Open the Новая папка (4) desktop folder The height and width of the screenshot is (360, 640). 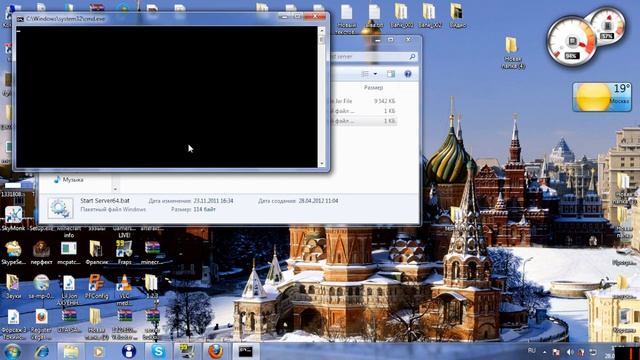tap(513, 52)
